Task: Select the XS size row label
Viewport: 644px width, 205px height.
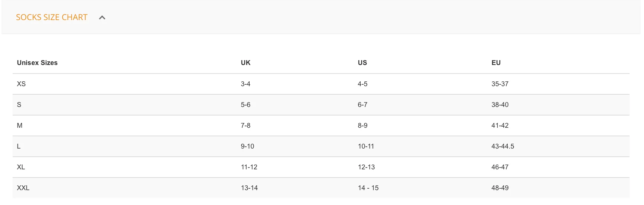Action: coord(21,84)
